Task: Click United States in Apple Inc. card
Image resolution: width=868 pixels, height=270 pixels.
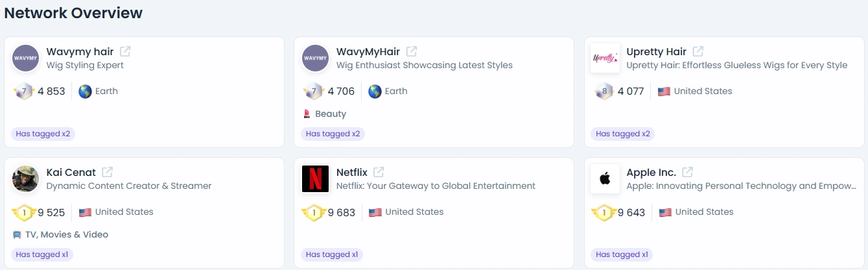Action: point(705,212)
